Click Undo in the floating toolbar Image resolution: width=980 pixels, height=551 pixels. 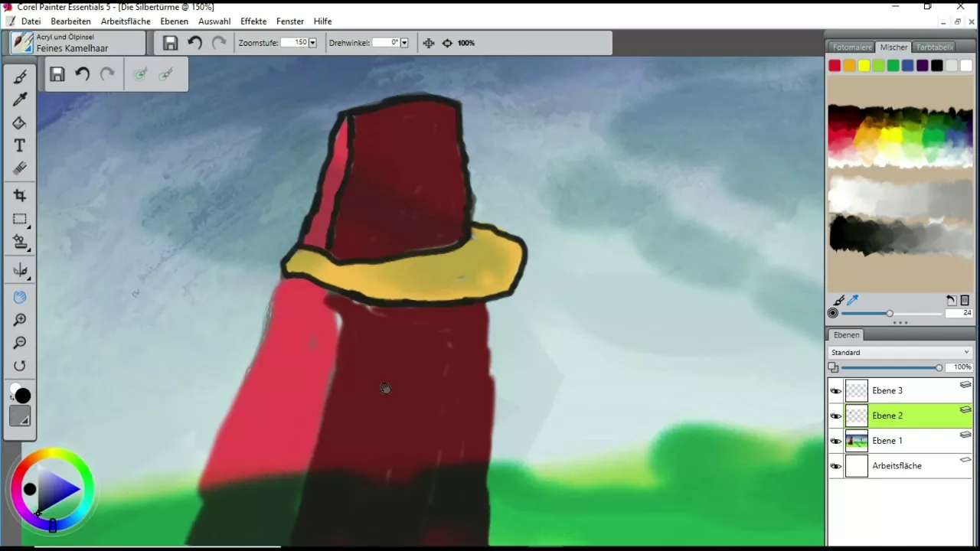[x=82, y=74]
